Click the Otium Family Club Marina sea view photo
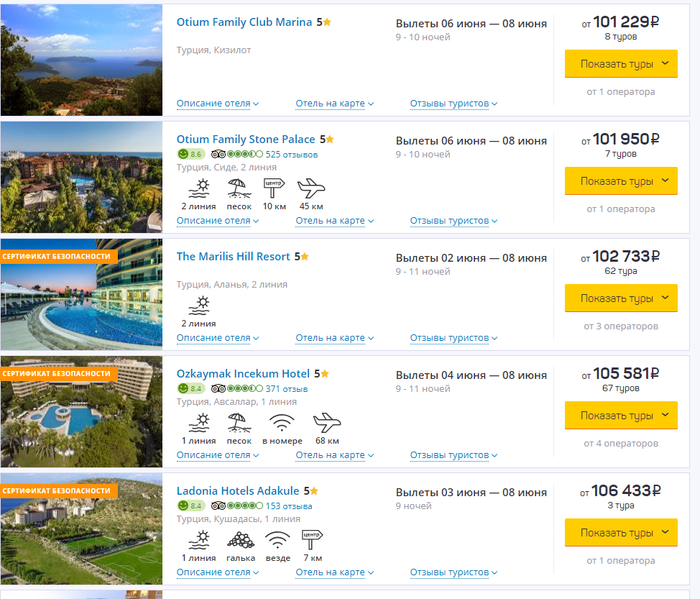 (x=81, y=60)
